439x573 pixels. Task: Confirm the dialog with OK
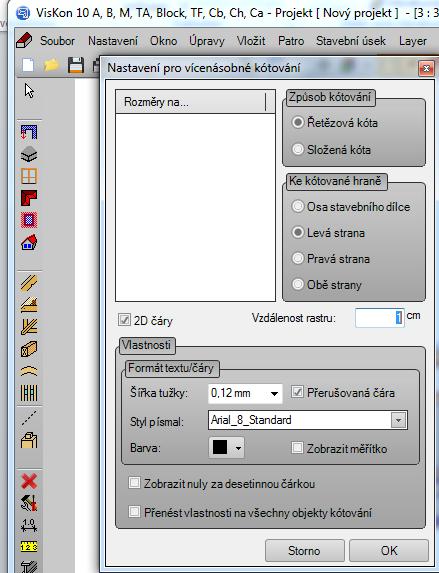click(x=389, y=550)
